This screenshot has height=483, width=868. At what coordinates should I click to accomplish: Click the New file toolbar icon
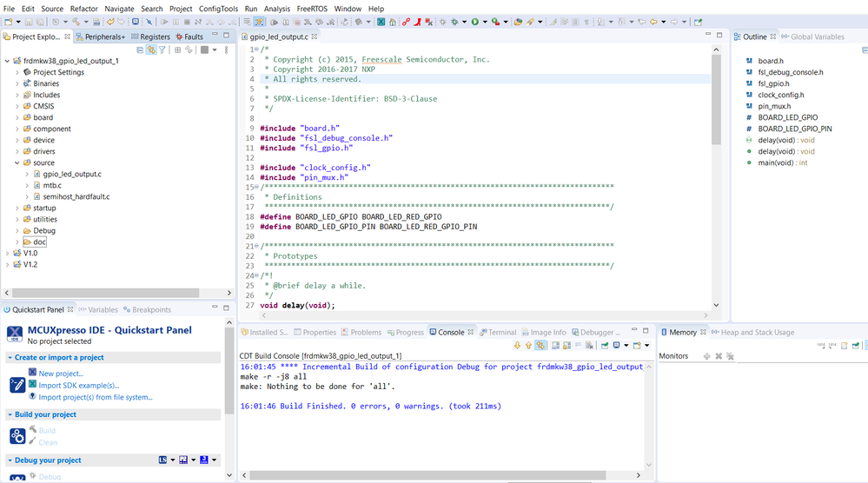[x=9, y=22]
